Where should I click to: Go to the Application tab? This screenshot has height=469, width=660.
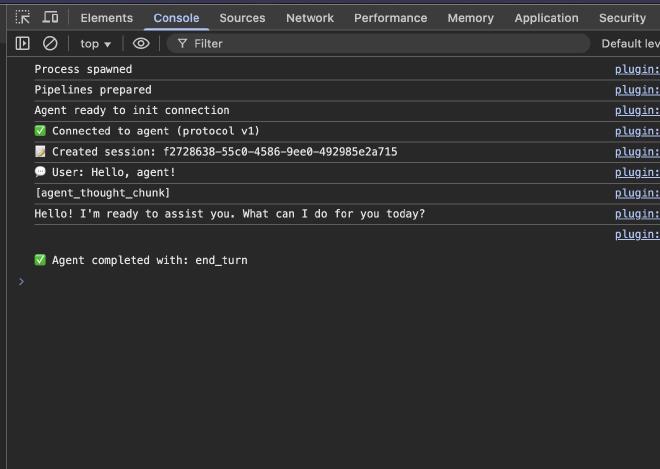tap(546, 18)
